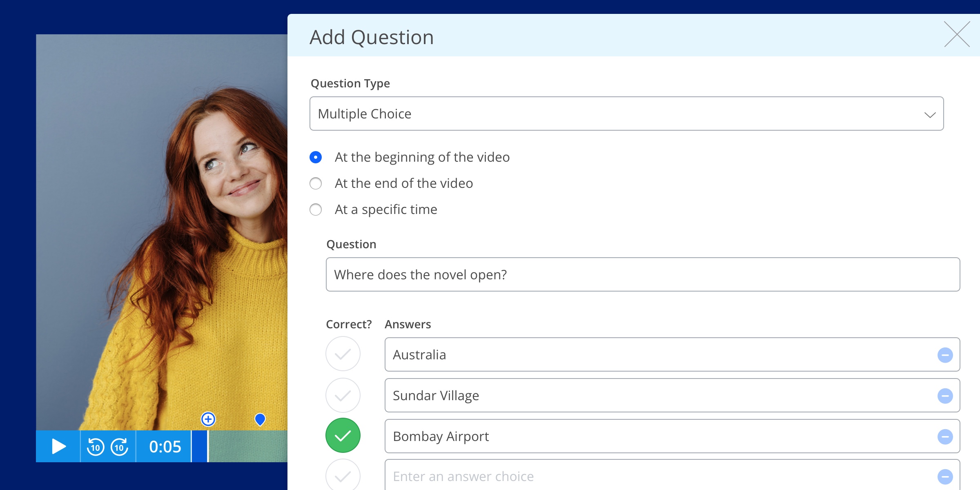This screenshot has height=490, width=980.
Task: Click the add-question plus marker on timeline
Action: point(208,419)
